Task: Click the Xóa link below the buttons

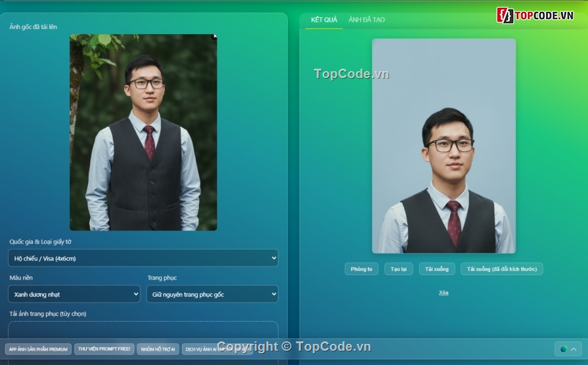Action: 443,292
